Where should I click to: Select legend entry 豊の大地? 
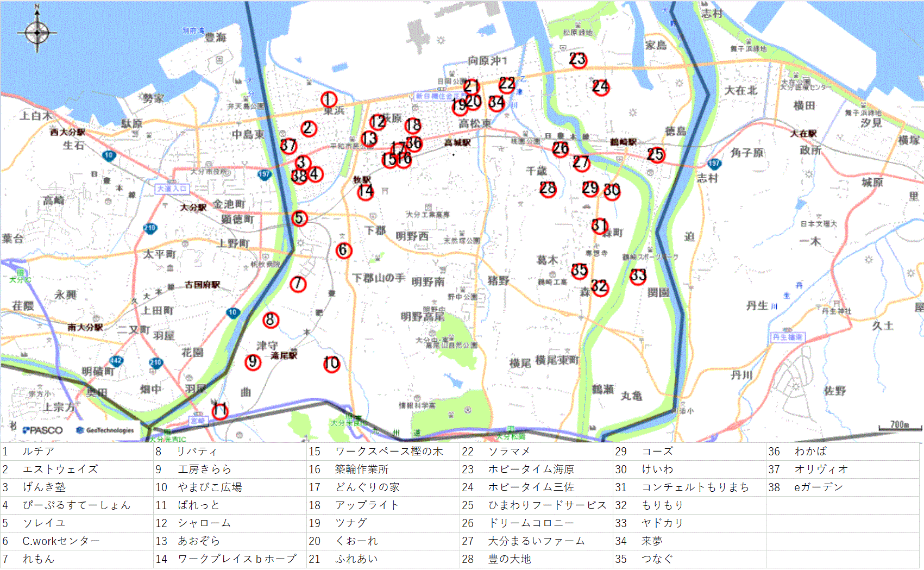[510, 559]
